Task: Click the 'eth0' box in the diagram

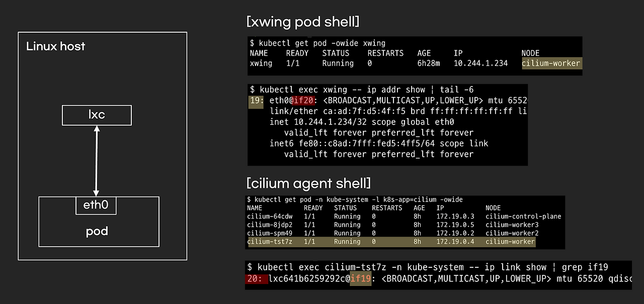Action: coord(96,206)
